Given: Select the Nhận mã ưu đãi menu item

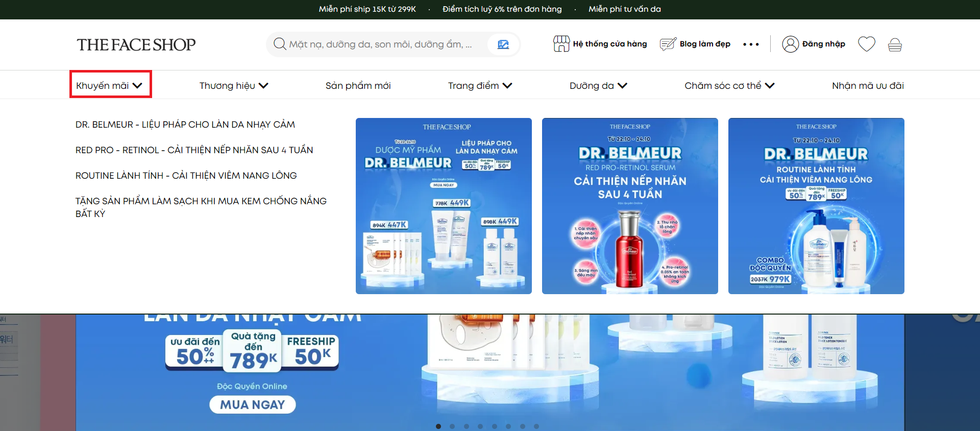Looking at the screenshot, I should pyautogui.click(x=868, y=86).
